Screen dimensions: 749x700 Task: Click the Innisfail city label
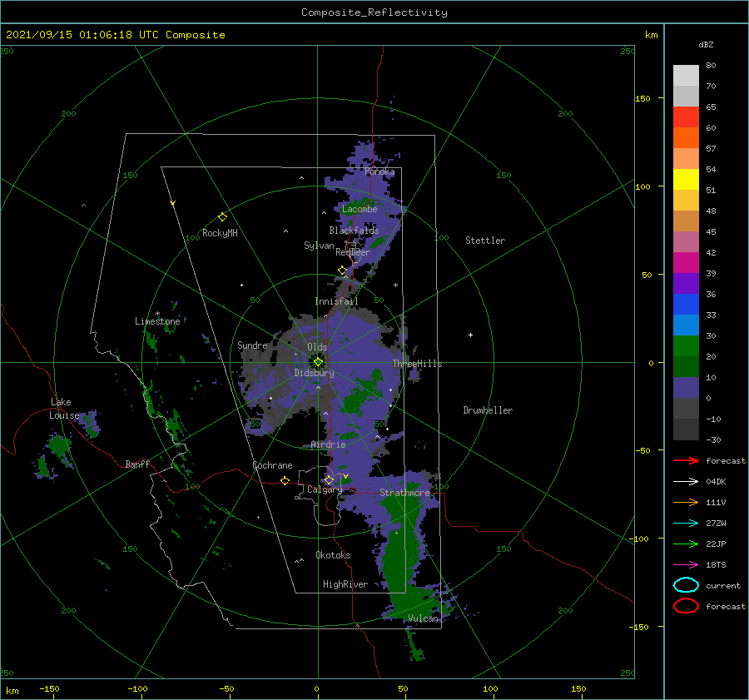[x=336, y=301]
